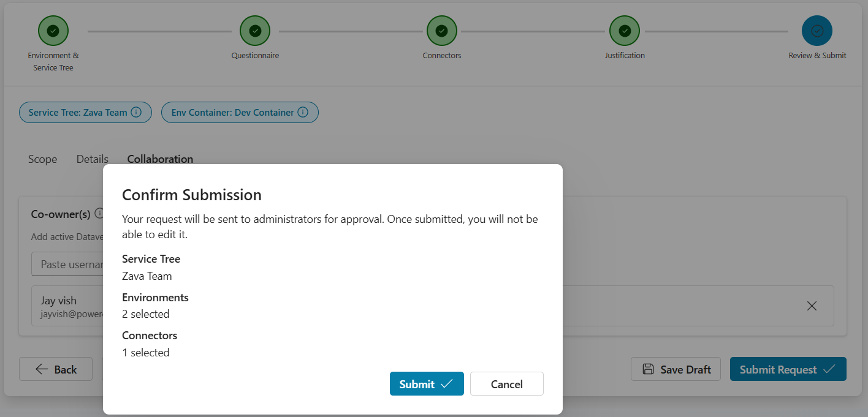Select the Connectors step checkmark circle
This screenshot has width=868, height=417.
coord(442,31)
